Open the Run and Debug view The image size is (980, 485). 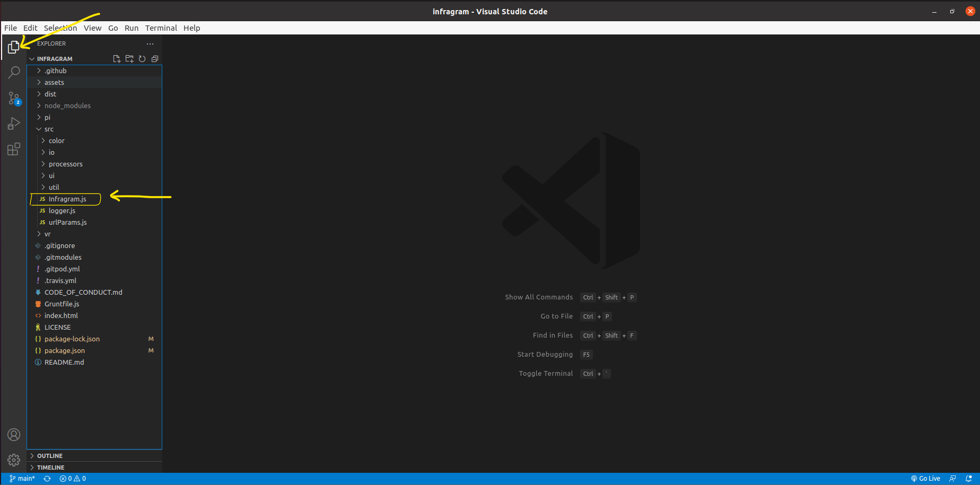[x=14, y=124]
